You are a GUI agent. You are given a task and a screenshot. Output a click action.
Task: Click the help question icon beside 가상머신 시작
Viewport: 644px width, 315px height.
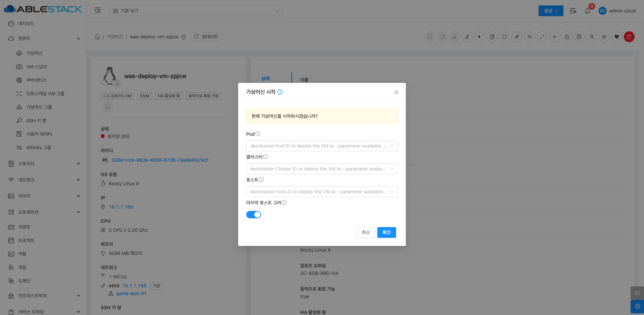[x=280, y=92]
